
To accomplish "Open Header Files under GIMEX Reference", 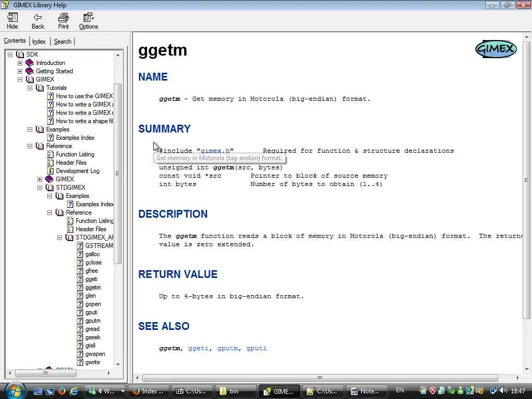I will coord(71,163).
